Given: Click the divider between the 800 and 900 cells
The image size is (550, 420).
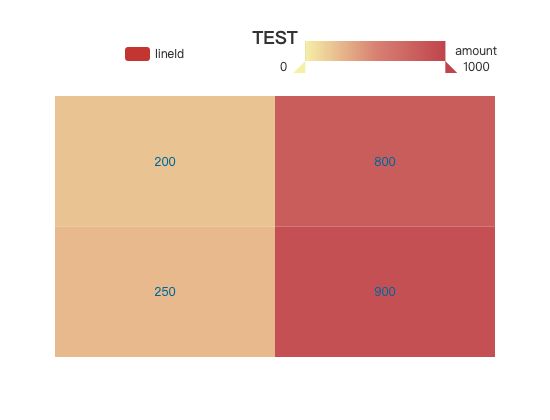Looking at the screenshot, I should point(385,226).
